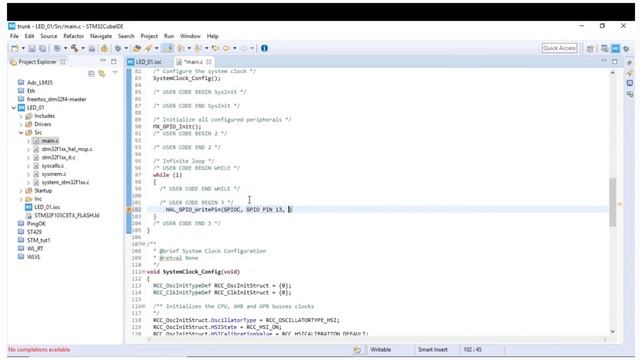The image size is (640, 360).
Task: Expand the Startup folder
Action: tap(21, 191)
